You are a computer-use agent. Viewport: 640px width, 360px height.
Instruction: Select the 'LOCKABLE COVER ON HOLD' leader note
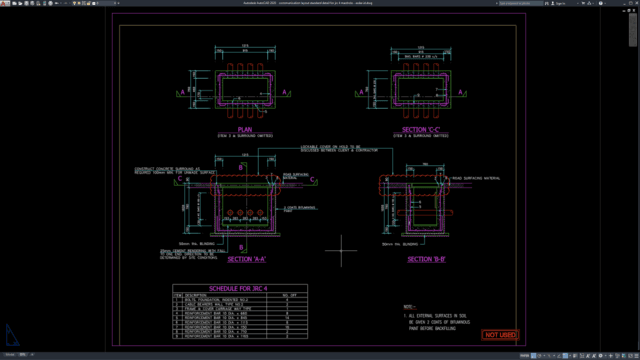[339, 149]
